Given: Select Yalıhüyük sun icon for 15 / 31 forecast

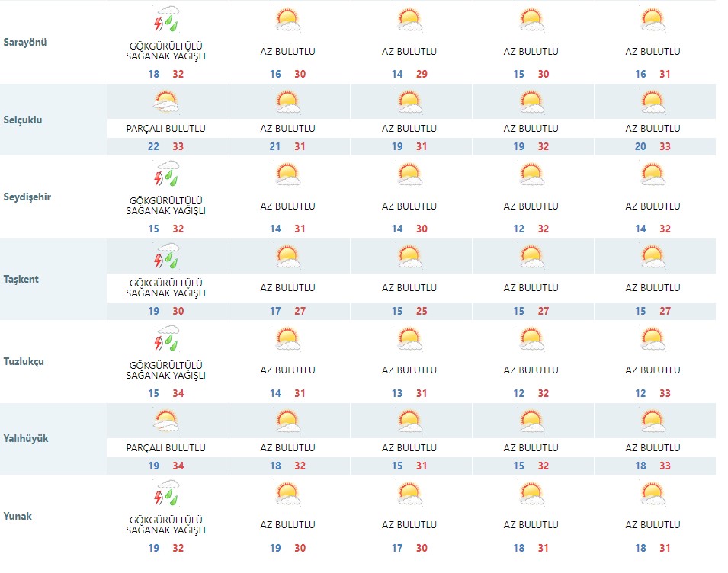Looking at the screenshot, I should tap(409, 421).
